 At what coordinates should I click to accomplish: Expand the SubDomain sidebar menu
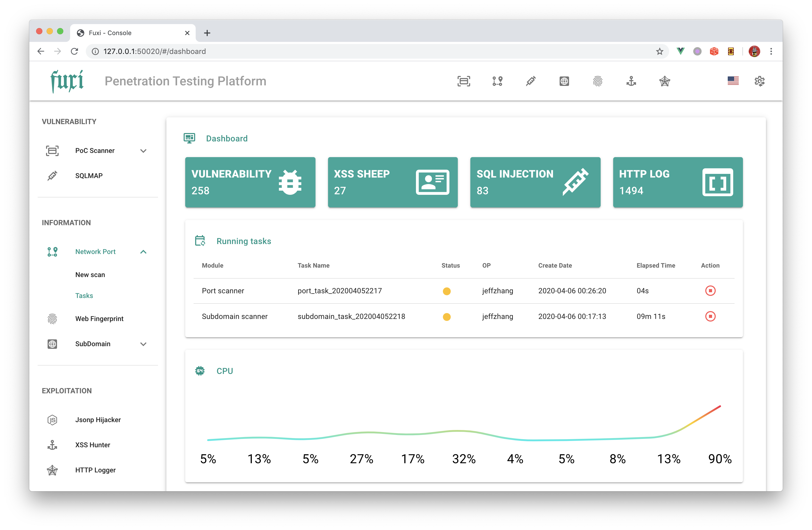(x=143, y=344)
